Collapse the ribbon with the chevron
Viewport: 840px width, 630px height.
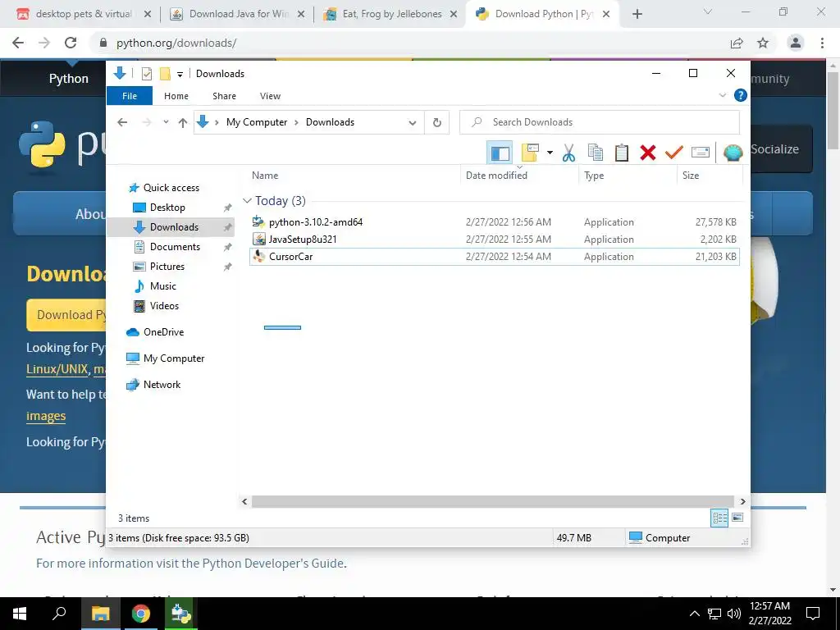tap(722, 95)
